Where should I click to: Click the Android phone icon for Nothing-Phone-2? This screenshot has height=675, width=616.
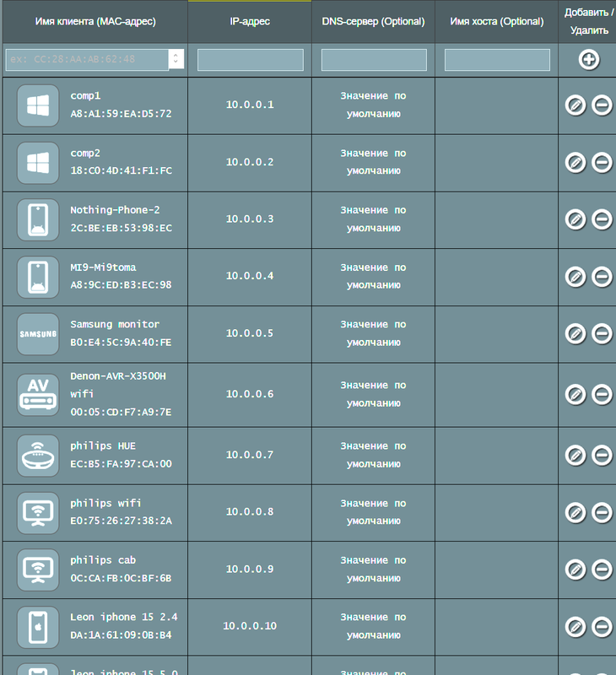[38, 219]
